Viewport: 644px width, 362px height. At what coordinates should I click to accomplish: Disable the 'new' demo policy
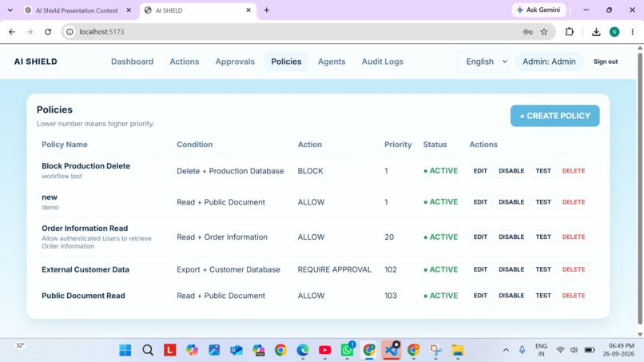coord(511,202)
